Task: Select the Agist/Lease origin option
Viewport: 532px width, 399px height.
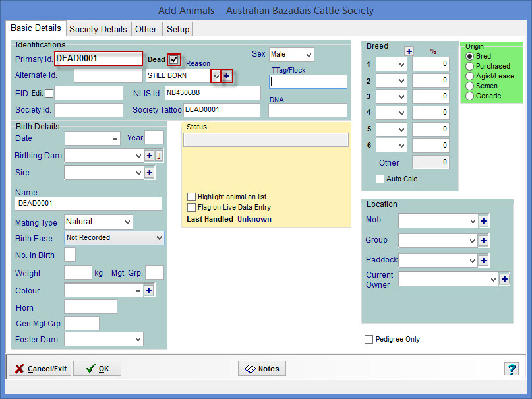Action: [x=469, y=76]
